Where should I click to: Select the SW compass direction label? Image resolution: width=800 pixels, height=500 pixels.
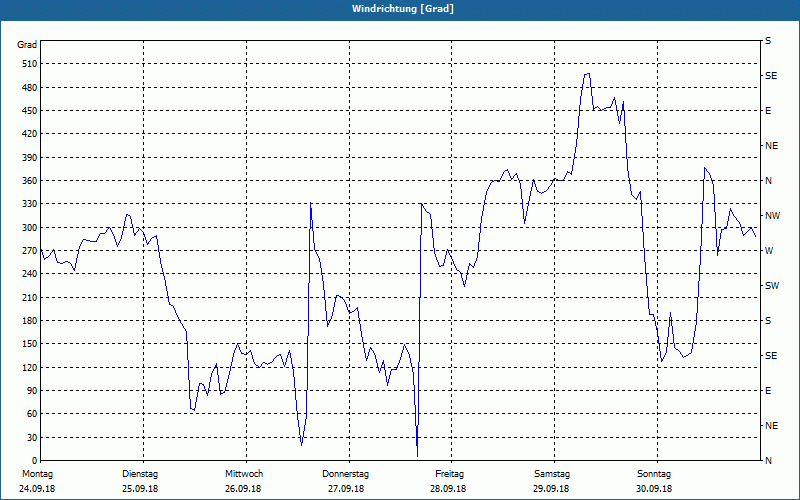click(772, 286)
